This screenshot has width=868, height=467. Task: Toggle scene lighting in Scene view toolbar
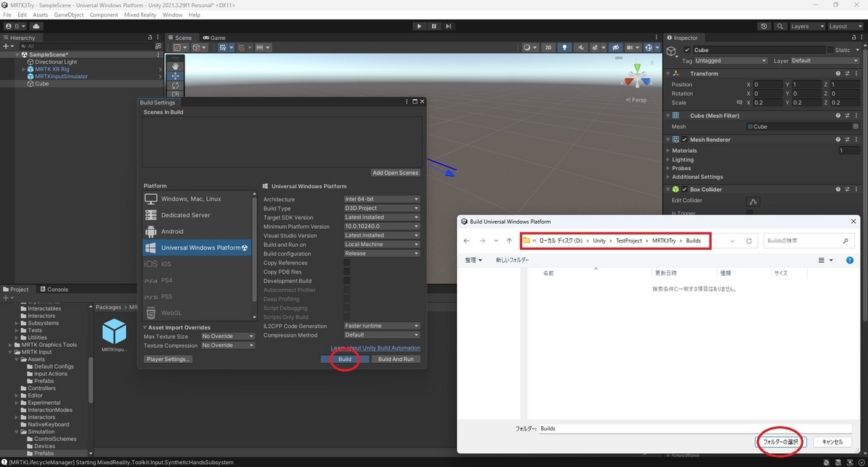(x=565, y=48)
